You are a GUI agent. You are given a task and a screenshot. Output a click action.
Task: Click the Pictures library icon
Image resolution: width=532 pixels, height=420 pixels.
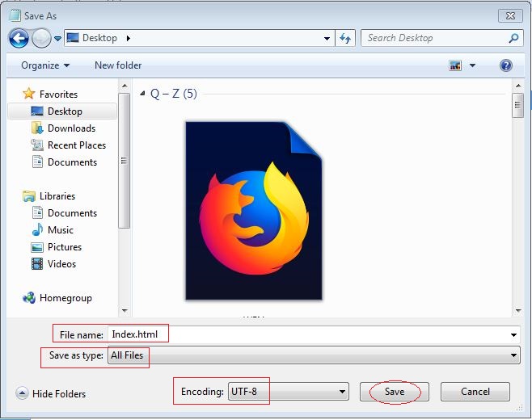point(37,247)
